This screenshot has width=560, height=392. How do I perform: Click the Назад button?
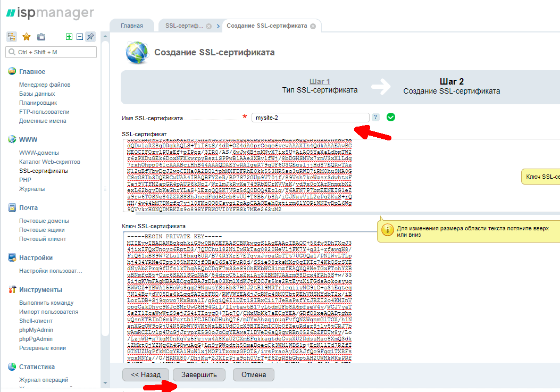click(x=146, y=374)
